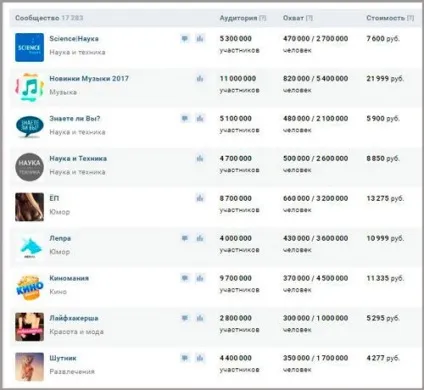This screenshot has height=390, width=424.
Task: Select the price 10 999 руб.
Action: (385, 238)
